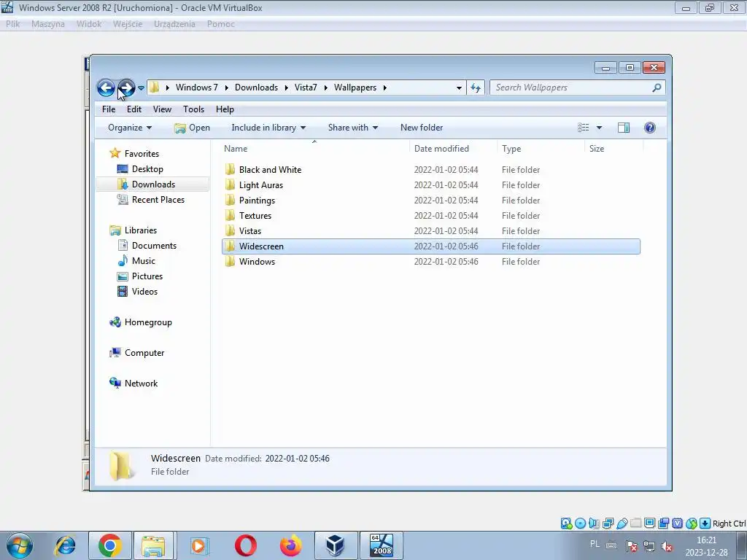Open the Music library
This screenshot has height=560, width=747.
click(144, 261)
